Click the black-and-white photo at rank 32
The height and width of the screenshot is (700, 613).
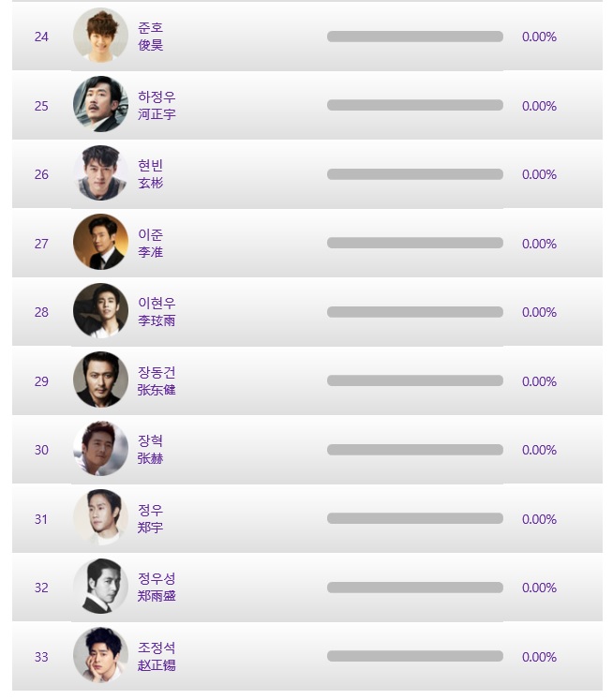[x=100, y=587]
